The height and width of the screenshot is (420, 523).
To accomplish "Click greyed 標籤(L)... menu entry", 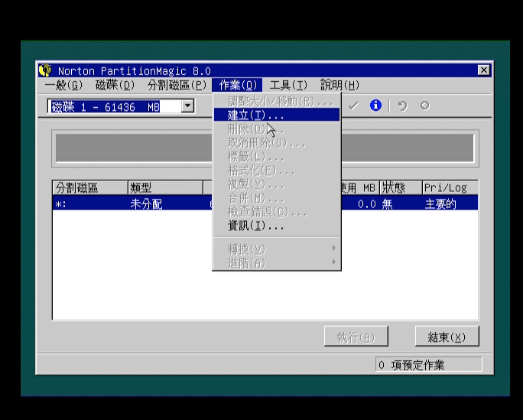I will [x=277, y=157].
